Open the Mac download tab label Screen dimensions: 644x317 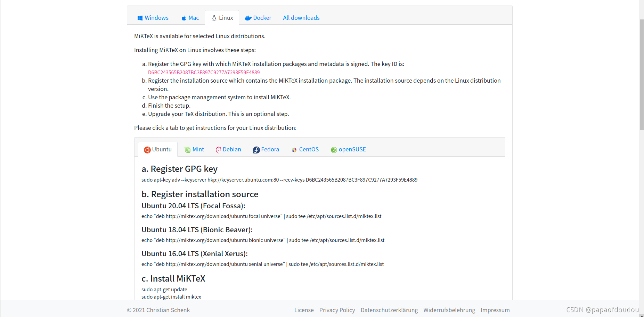pyautogui.click(x=194, y=18)
